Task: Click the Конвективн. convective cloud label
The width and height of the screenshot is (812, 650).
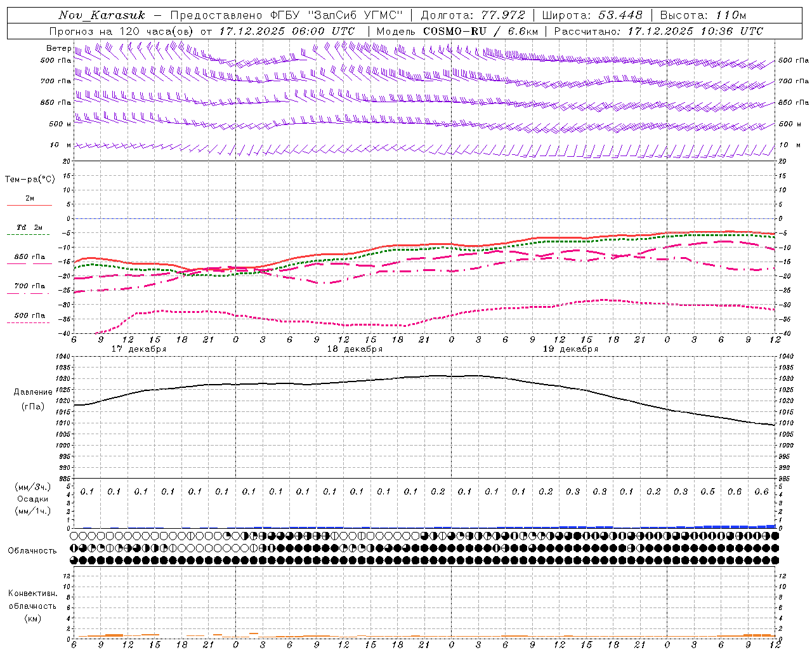Action: click(32, 594)
